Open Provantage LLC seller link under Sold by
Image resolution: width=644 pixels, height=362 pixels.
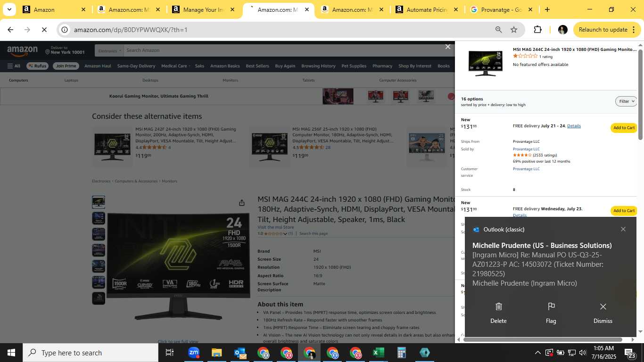coord(526,149)
